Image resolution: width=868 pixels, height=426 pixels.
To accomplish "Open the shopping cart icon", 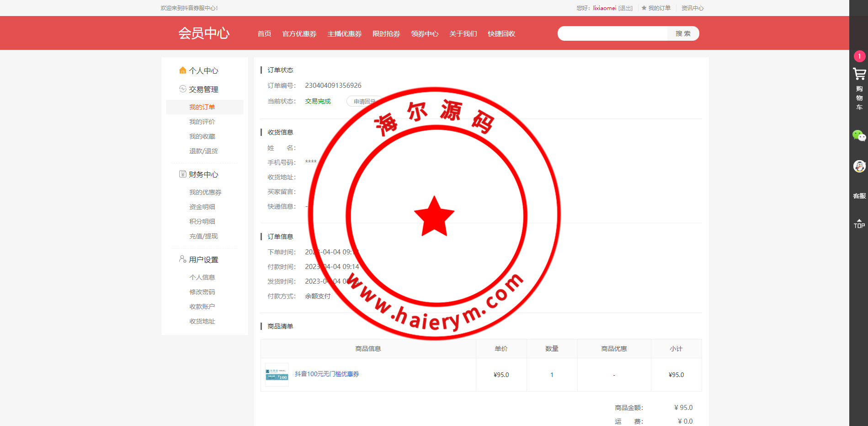I will (859, 74).
